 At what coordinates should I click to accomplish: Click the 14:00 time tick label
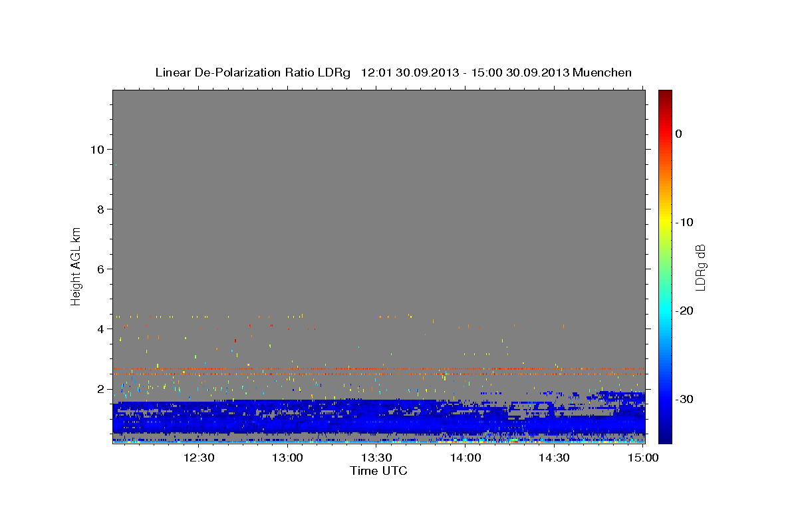point(465,458)
